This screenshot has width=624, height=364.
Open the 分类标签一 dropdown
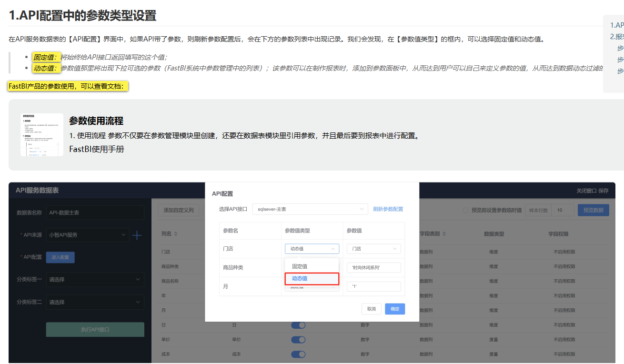click(95, 280)
